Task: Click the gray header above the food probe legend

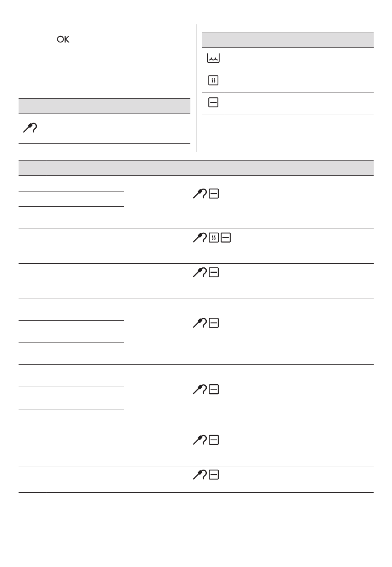Action: pos(104,106)
